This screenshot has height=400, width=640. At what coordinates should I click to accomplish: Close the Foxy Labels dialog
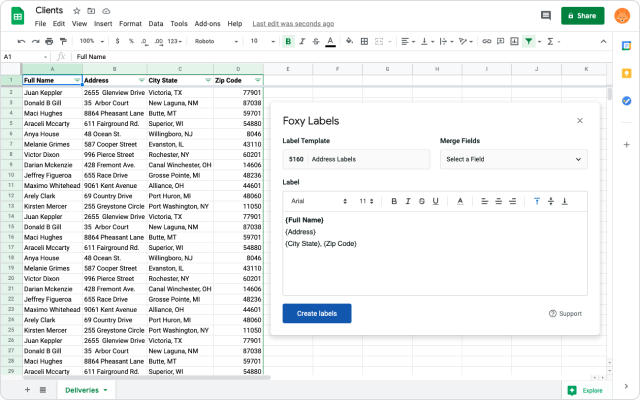[x=580, y=120]
